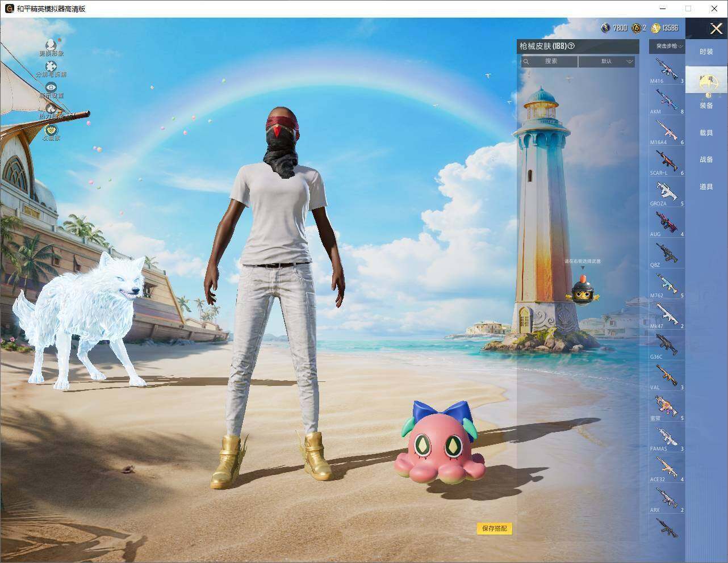Click the 7800 currency amount
This screenshot has height=563, width=728.
620,28
